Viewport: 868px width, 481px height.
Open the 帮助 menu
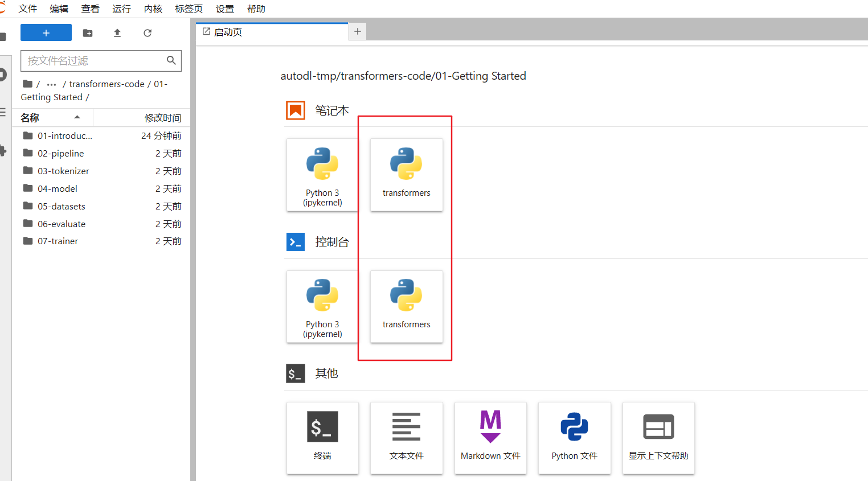pos(256,9)
